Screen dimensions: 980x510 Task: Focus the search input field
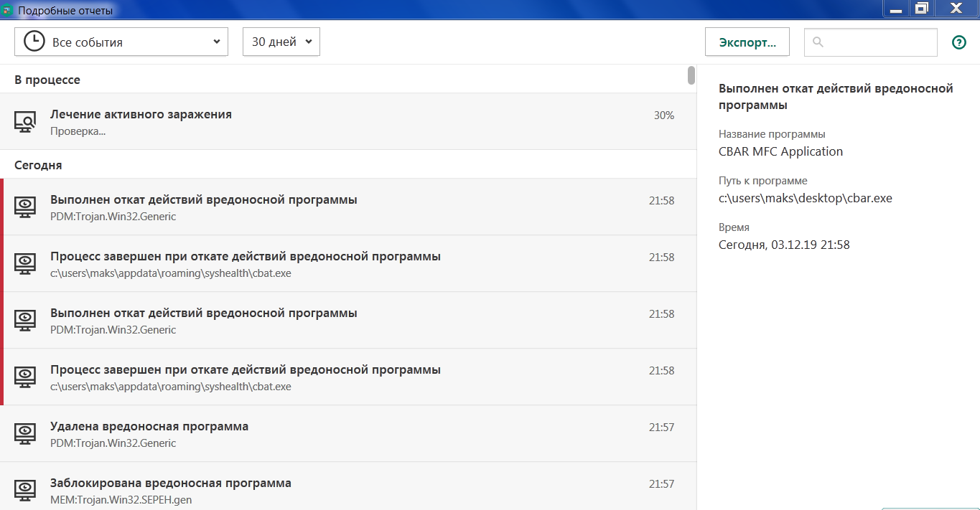tap(879, 42)
